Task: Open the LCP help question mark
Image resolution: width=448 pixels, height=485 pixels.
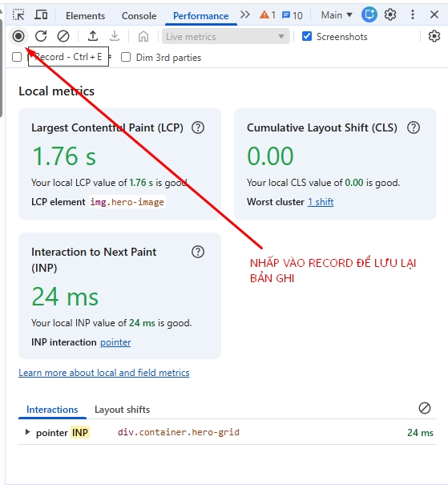Action: point(198,127)
